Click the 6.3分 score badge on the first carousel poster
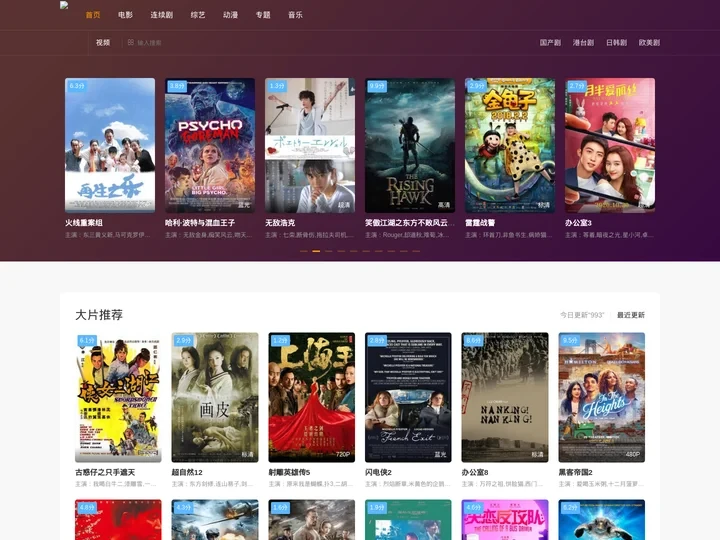720x540 pixels. coord(77,86)
